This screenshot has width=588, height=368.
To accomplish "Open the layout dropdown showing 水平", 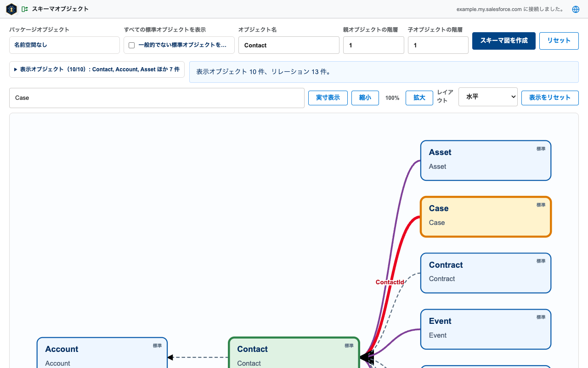I will [488, 97].
